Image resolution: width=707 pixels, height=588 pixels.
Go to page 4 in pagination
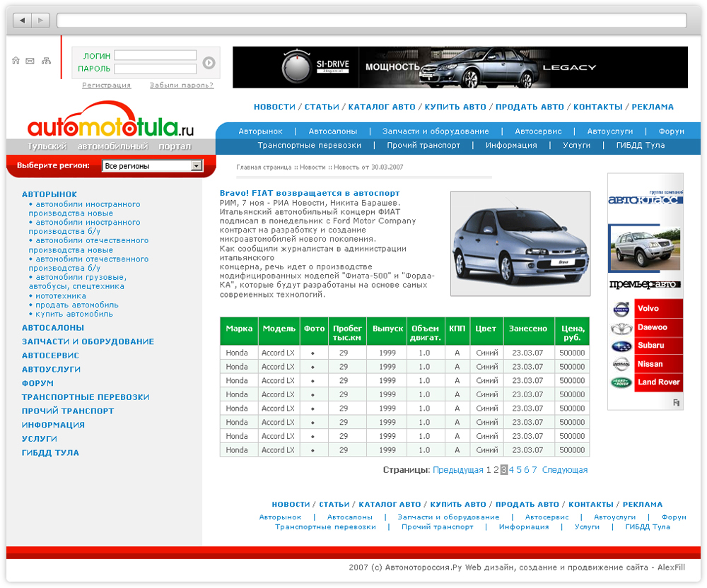pos(511,470)
